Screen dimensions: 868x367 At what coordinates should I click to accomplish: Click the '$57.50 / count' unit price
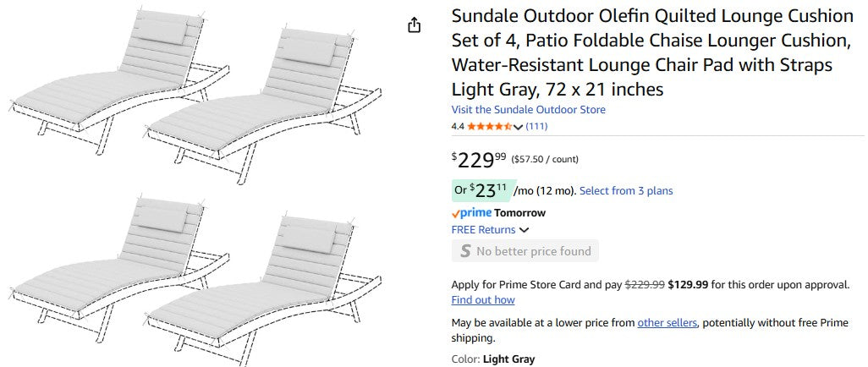coord(545,160)
